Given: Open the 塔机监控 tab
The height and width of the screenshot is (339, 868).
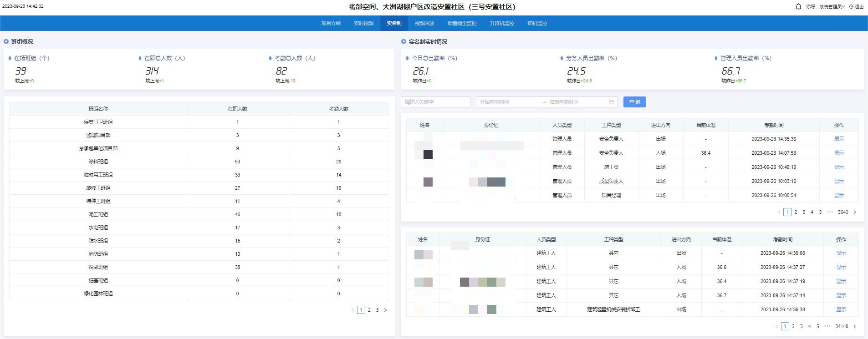Looking at the screenshot, I should click(x=537, y=23).
